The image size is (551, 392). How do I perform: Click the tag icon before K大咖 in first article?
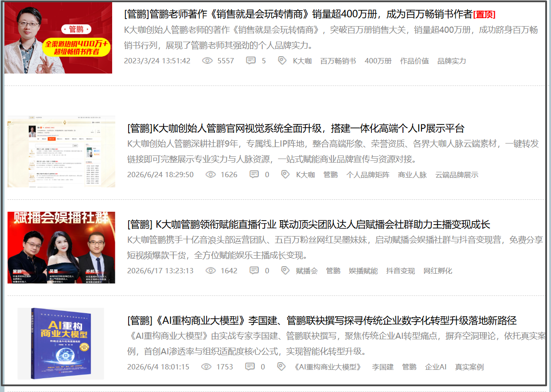[x=282, y=61]
